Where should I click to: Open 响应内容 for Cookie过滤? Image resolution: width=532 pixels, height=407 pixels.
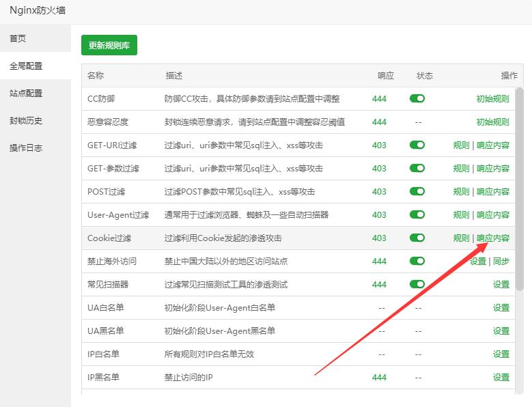[x=493, y=238]
